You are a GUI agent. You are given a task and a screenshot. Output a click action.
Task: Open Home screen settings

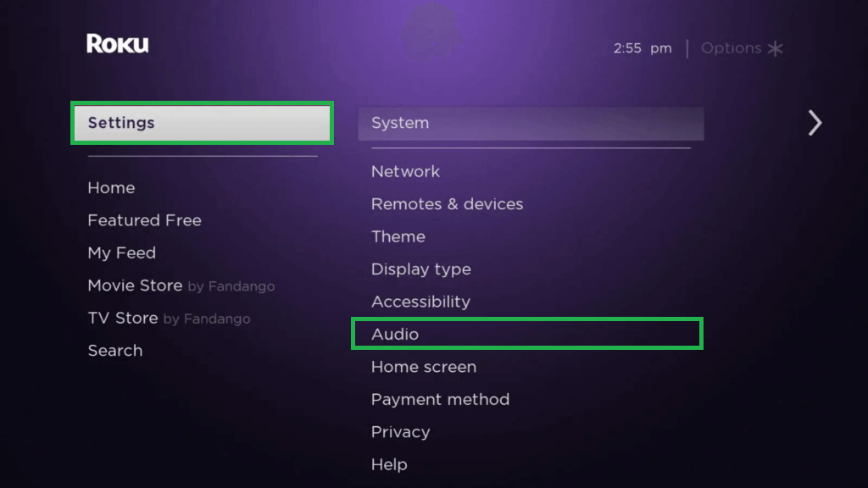(424, 367)
